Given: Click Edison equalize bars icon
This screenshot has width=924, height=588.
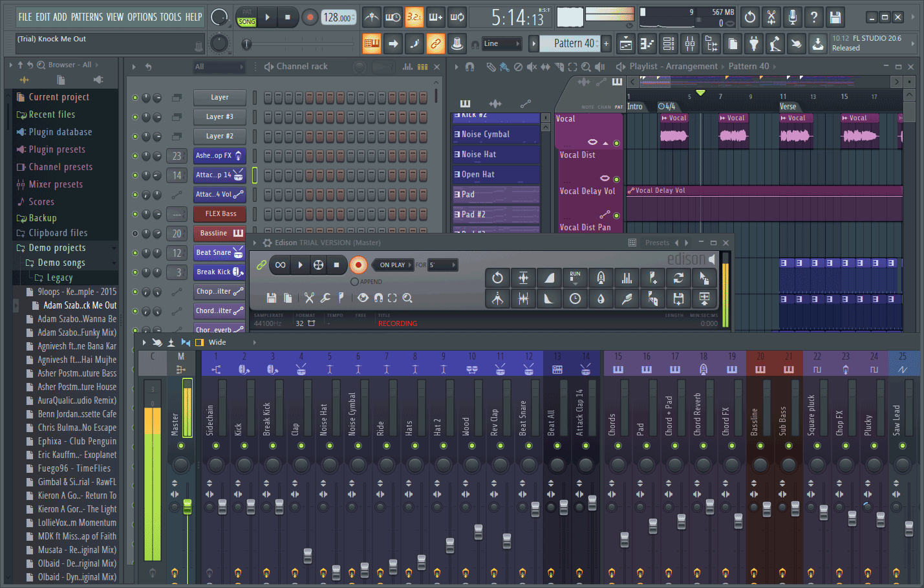Looking at the screenshot, I should coord(627,278).
